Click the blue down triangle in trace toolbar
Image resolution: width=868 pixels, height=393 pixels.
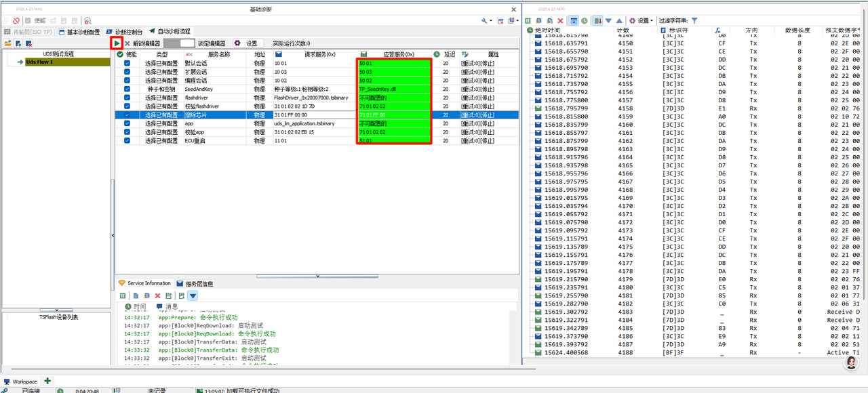[x=608, y=20]
